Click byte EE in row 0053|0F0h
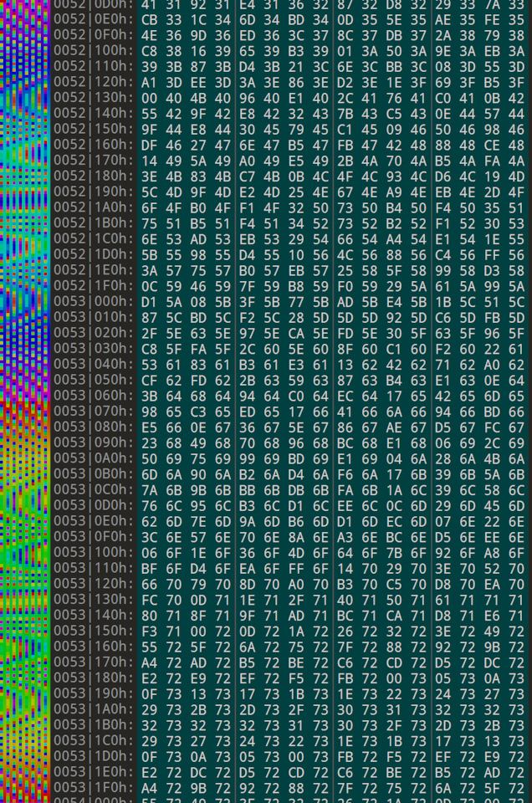Screen dimensions: 532x803 [x=492, y=538]
